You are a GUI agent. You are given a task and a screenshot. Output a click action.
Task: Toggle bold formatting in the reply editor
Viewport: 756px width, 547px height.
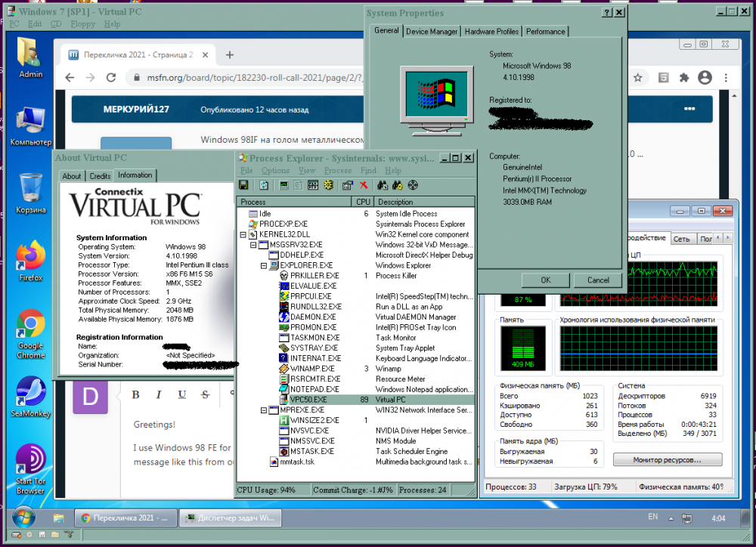click(136, 394)
